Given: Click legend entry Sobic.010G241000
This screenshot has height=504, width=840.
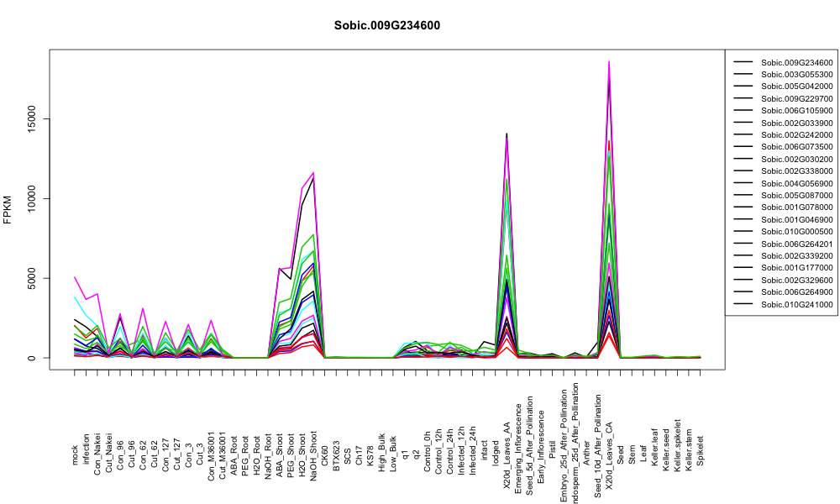Looking at the screenshot, I should [796, 304].
